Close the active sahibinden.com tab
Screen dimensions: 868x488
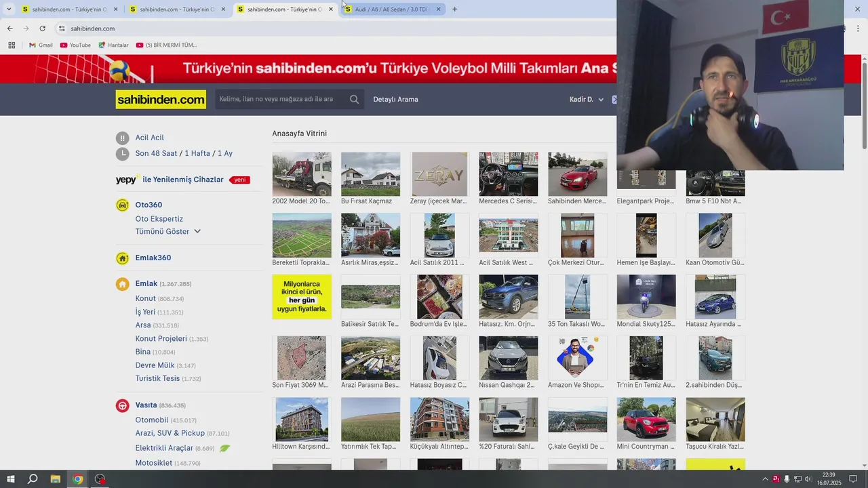331,9
